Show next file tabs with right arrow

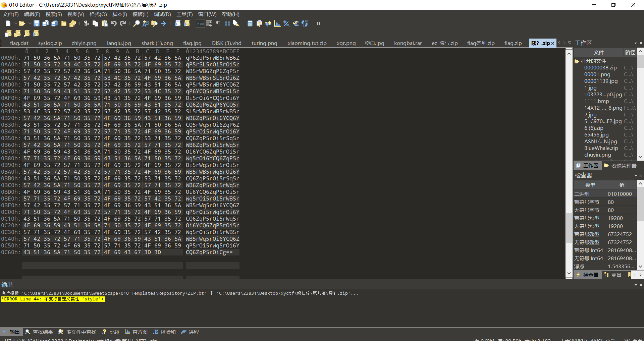tap(564, 43)
